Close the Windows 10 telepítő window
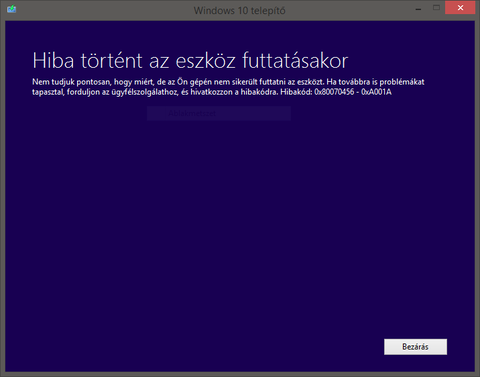The image size is (480, 377). point(460,8)
